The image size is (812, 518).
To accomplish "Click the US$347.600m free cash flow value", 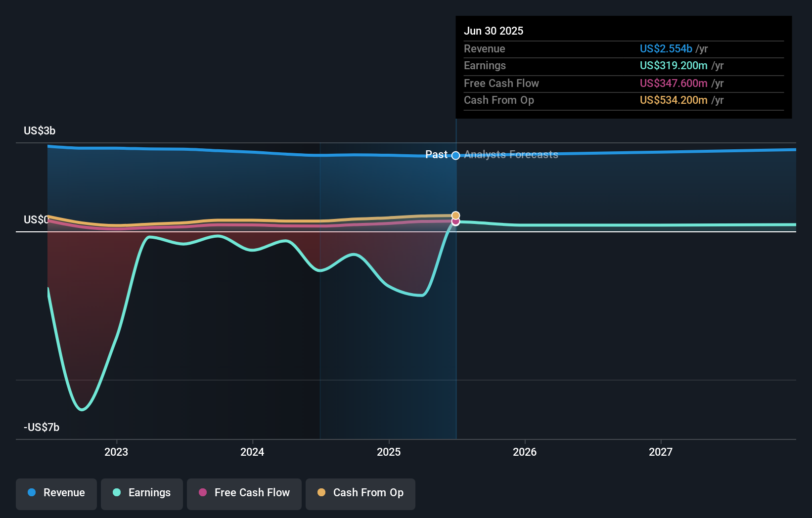I will [674, 83].
